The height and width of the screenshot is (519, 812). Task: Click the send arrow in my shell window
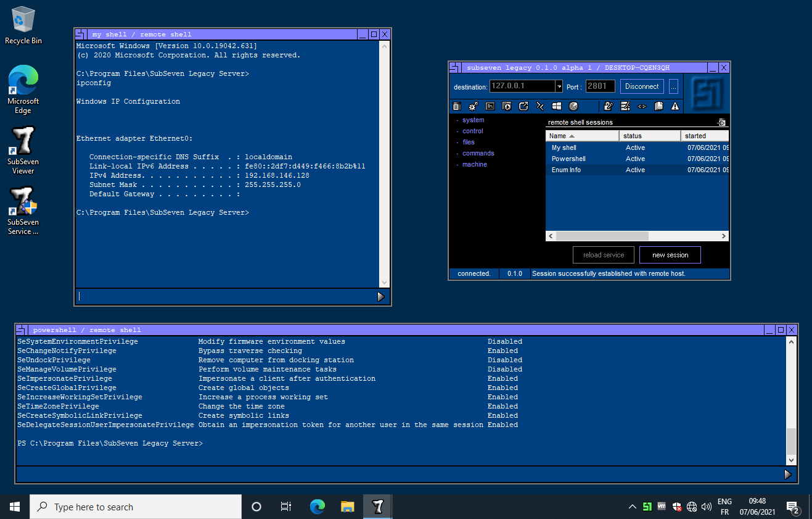(380, 297)
